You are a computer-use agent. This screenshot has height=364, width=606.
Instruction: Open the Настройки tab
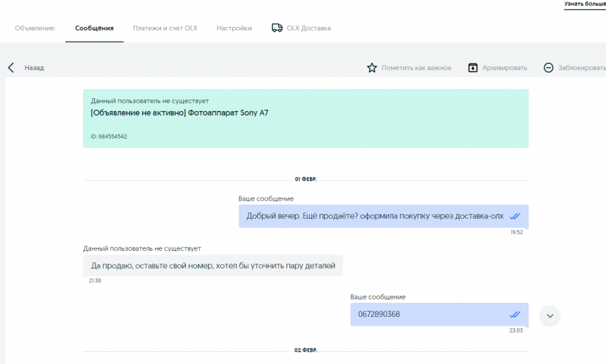click(x=234, y=28)
